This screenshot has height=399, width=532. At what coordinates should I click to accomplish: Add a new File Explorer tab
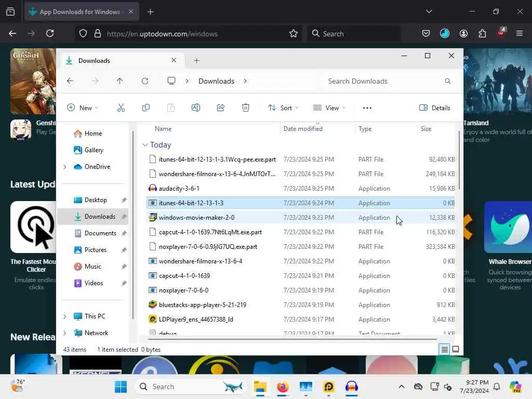coord(196,61)
